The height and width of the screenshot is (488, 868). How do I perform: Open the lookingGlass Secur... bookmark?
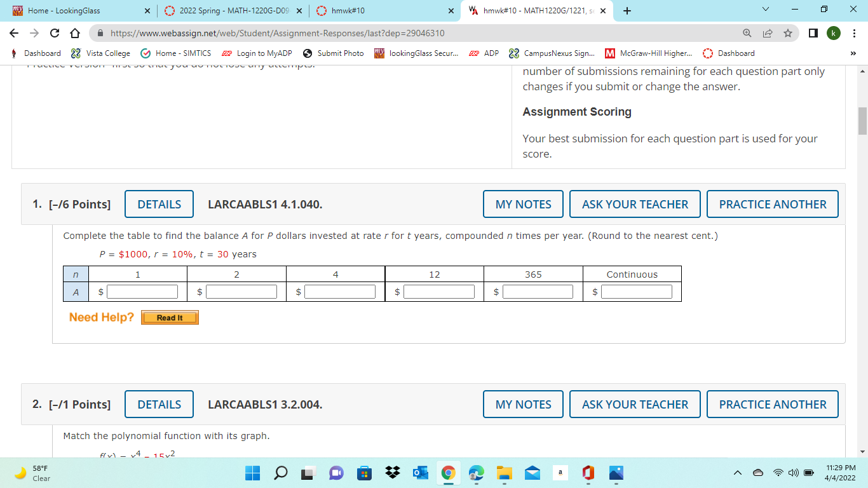click(x=416, y=53)
